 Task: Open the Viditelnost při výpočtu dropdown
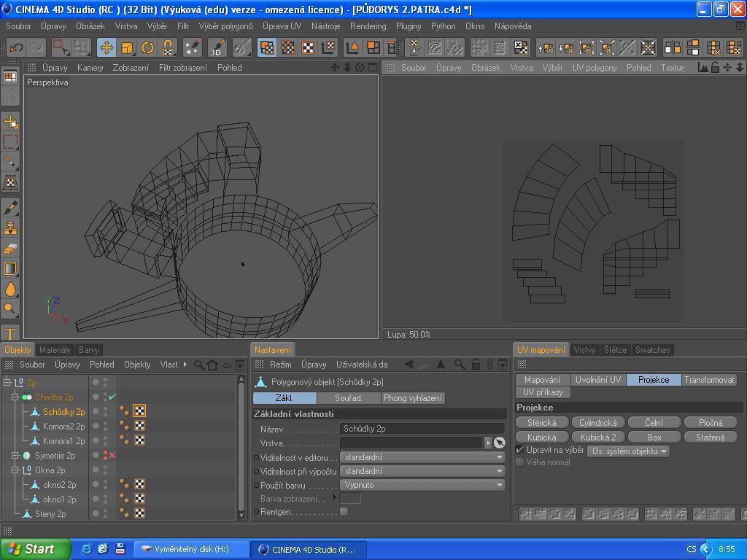click(422, 471)
